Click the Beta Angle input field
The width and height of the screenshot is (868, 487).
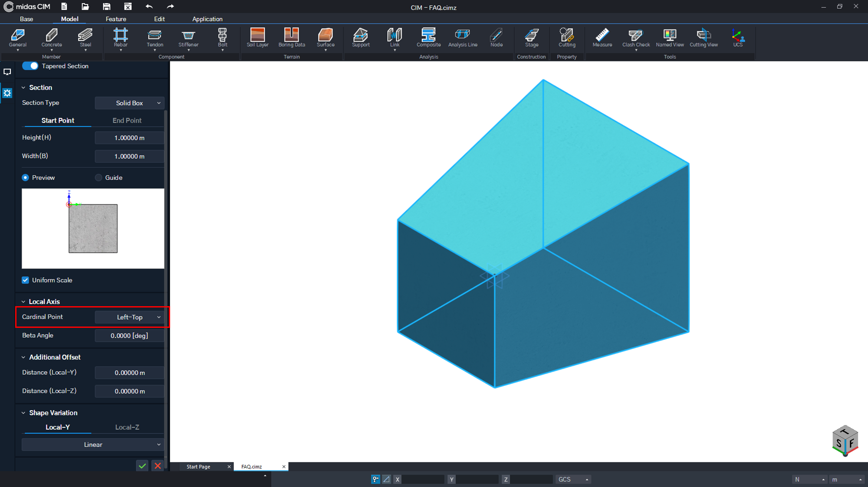click(129, 336)
